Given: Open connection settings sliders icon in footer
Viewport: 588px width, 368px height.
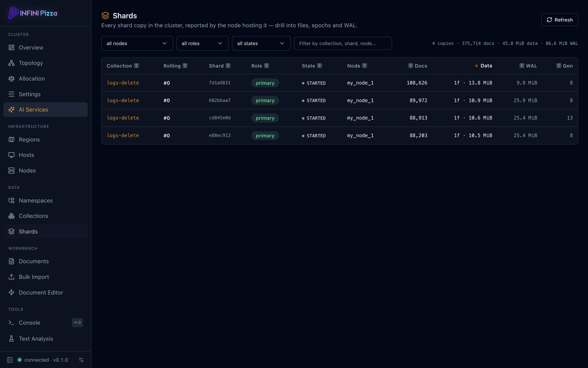Looking at the screenshot, I should click(x=81, y=360).
